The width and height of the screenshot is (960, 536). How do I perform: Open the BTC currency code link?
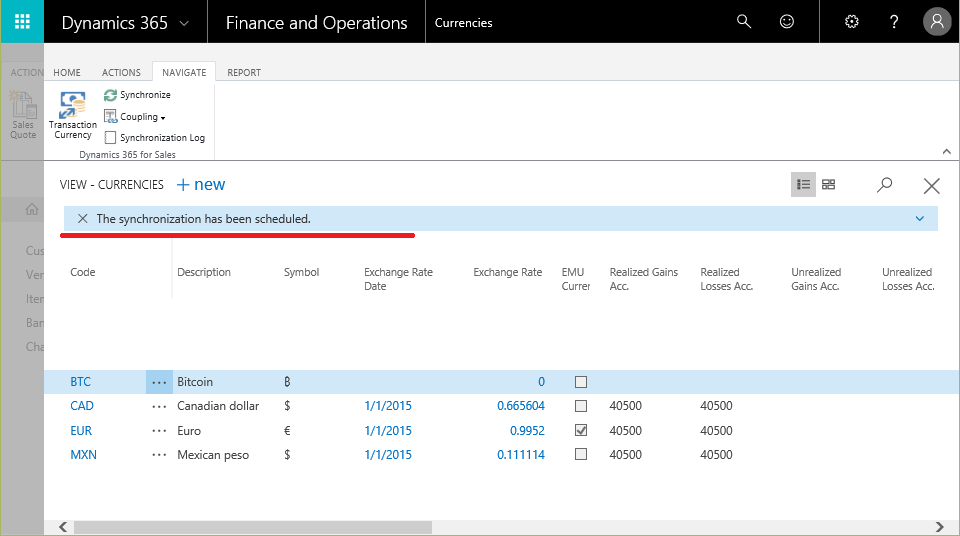coord(80,382)
